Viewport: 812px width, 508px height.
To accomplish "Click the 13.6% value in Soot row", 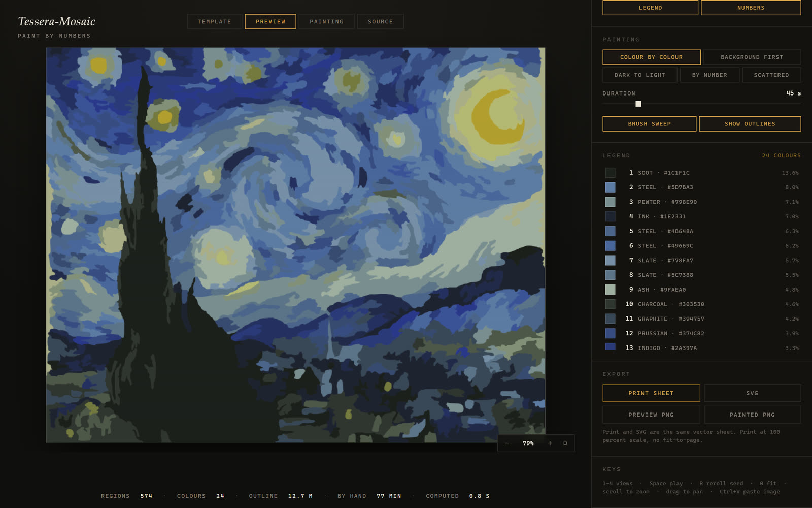I will [790, 173].
